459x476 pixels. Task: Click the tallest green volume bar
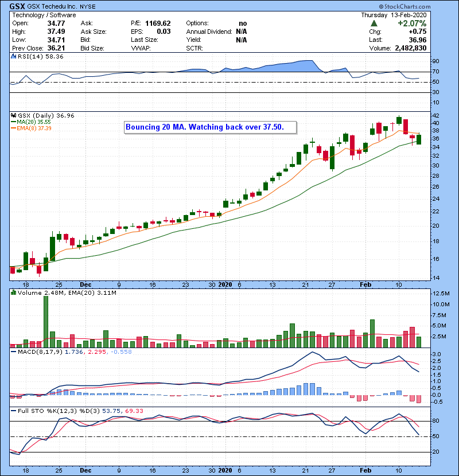[46, 322]
